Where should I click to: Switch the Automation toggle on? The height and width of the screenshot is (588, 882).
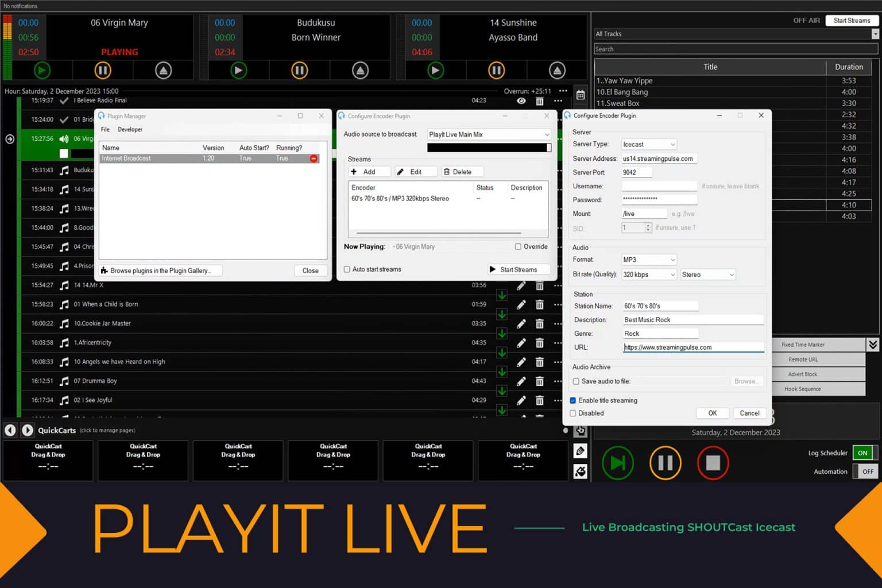pyautogui.click(x=866, y=471)
